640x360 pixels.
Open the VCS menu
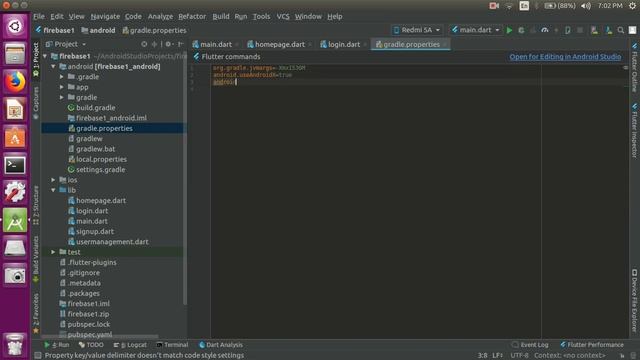point(283,16)
